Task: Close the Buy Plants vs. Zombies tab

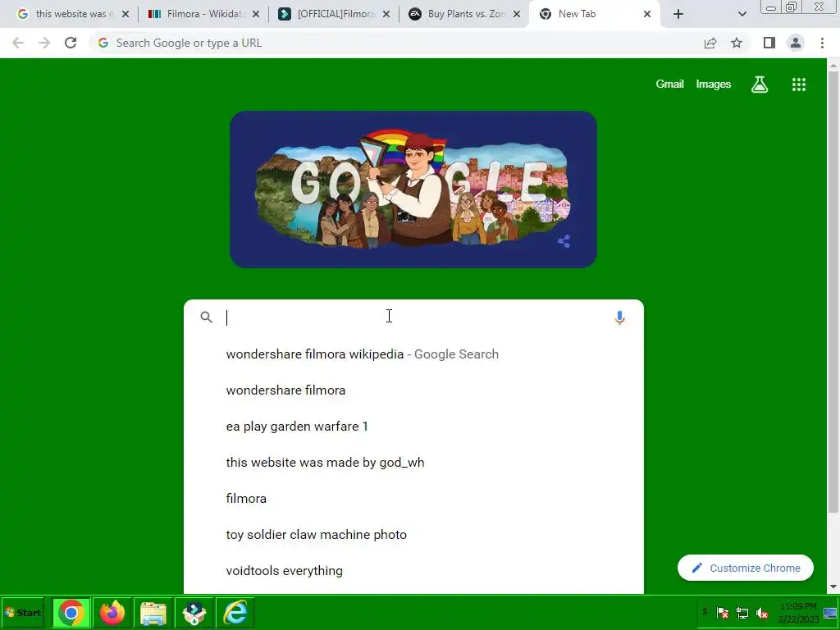Action: 517,14
